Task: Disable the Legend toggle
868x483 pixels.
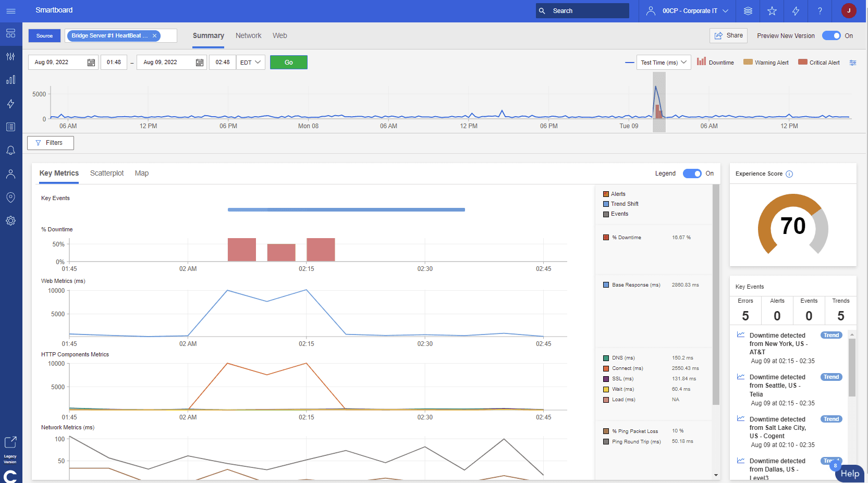Action: tap(692, 174)
